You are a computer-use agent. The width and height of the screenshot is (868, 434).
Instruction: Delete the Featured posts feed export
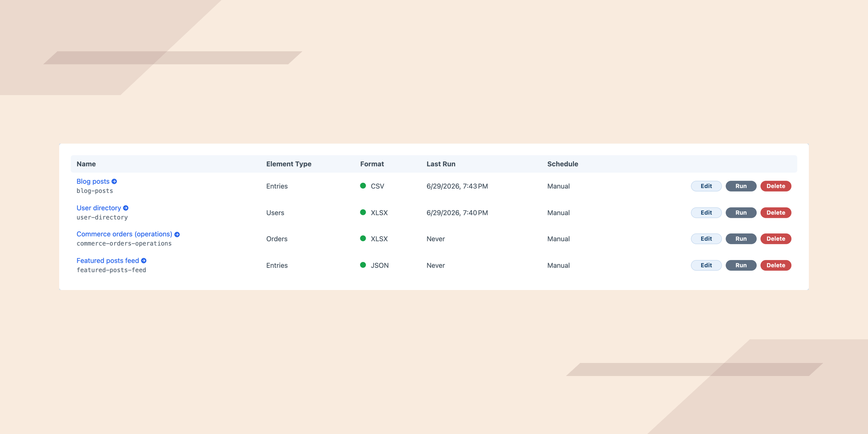pos(776,265)
